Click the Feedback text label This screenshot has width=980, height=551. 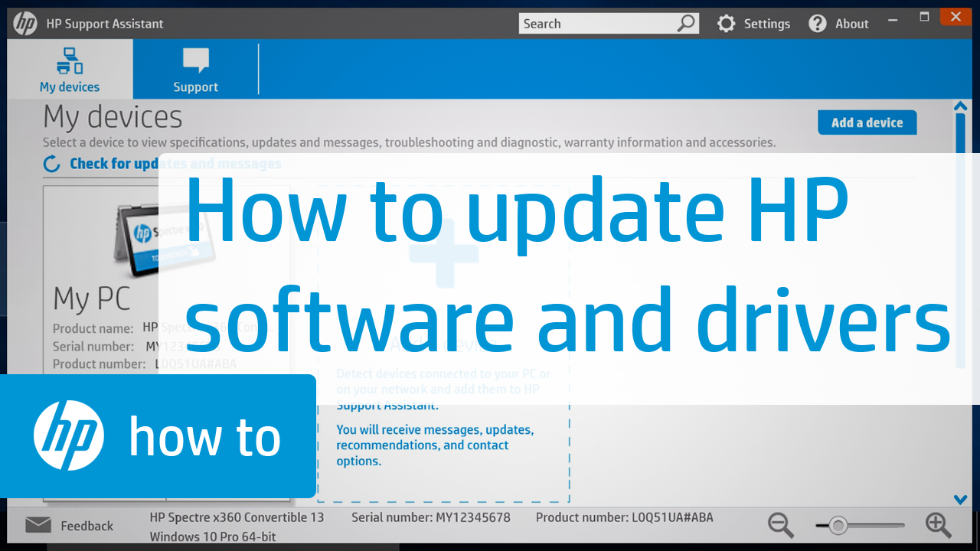coord(87,526)
